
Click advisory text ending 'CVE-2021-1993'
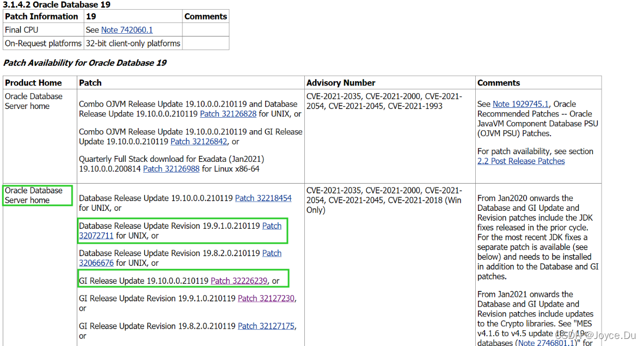point(384,101)
